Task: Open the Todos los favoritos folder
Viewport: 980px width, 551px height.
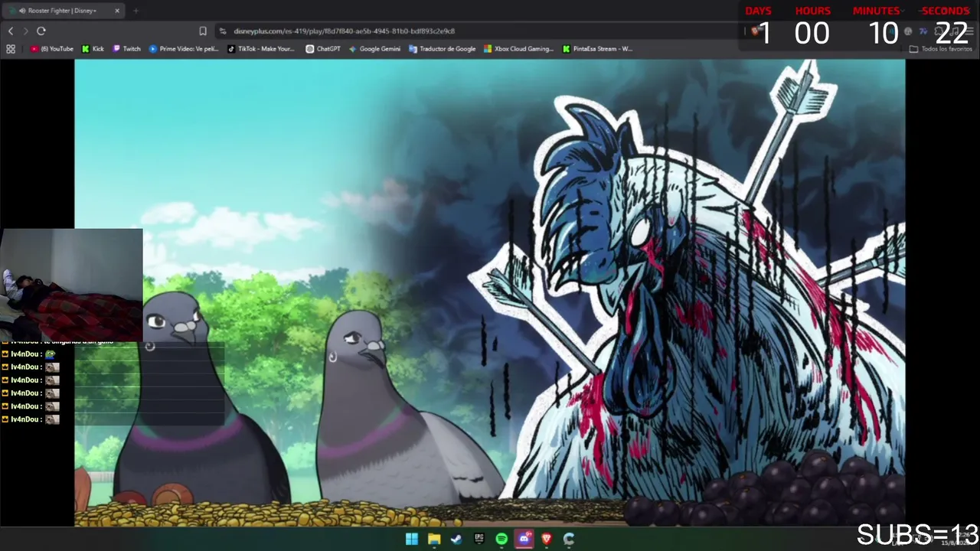Action: (x=940, y=49)
